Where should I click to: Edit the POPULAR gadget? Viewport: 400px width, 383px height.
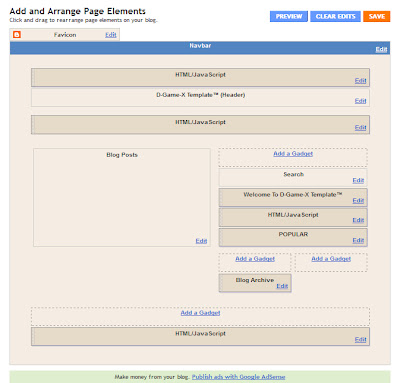358,240
